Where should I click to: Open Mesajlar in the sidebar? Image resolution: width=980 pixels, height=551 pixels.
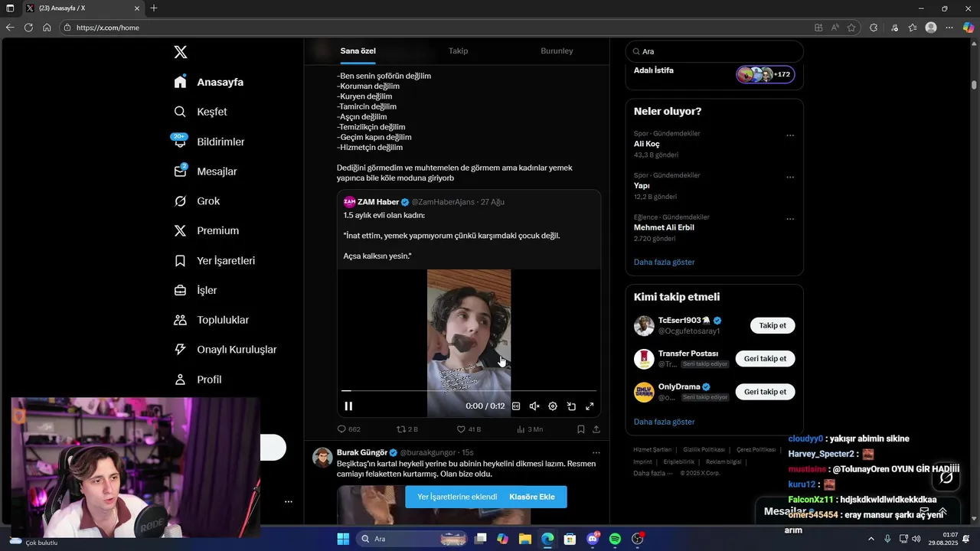tap(205, 171)
